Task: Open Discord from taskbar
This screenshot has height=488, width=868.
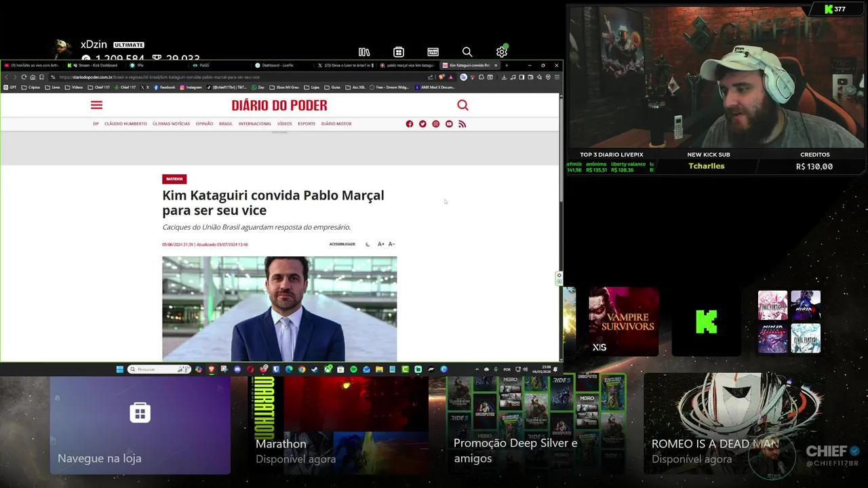Action: tap(237, 369)
